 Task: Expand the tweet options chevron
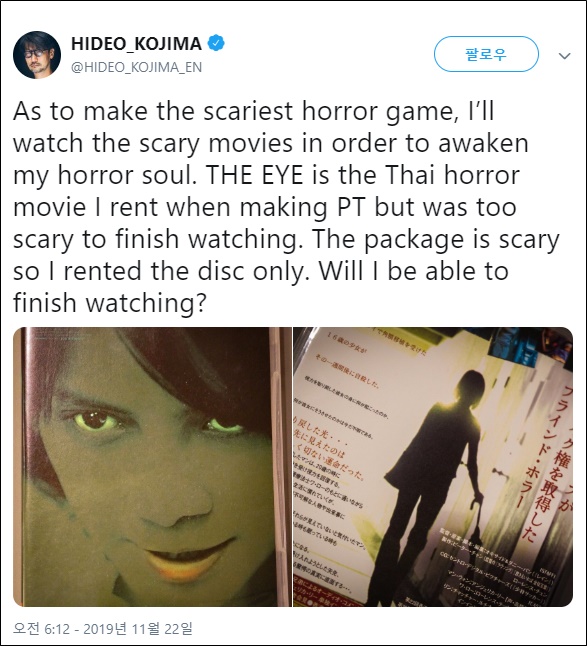click(564, 56)
